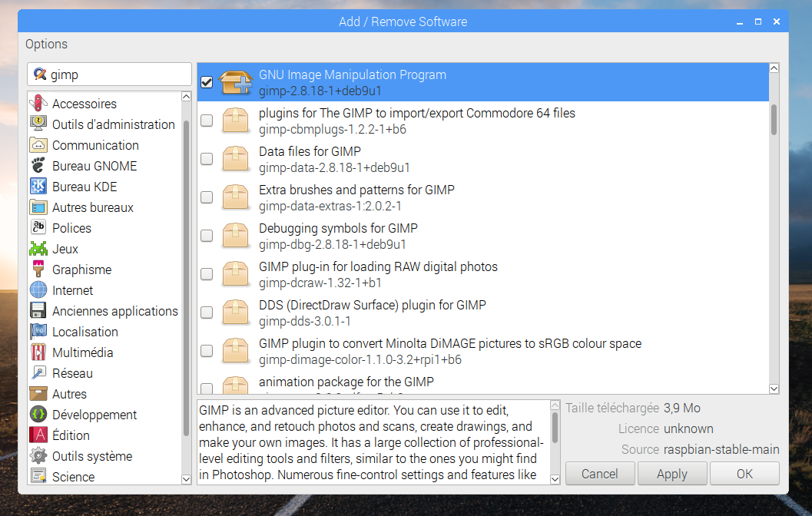Select the Développement category
Image resolution: width=812 pixels, height=516 pixels.
(x=94, y=415)
